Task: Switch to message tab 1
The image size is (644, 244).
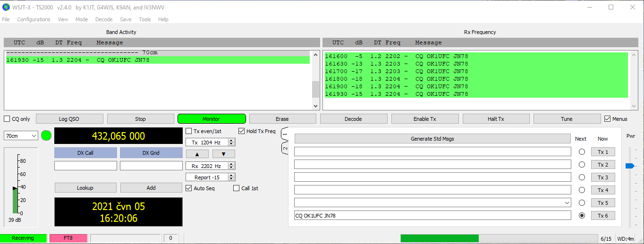Action: [284, 134]
